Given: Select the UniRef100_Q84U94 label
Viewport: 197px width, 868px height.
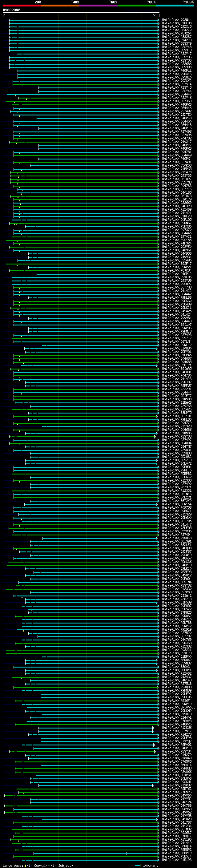Looking at the screenshot, I should (x=177, y=443).
